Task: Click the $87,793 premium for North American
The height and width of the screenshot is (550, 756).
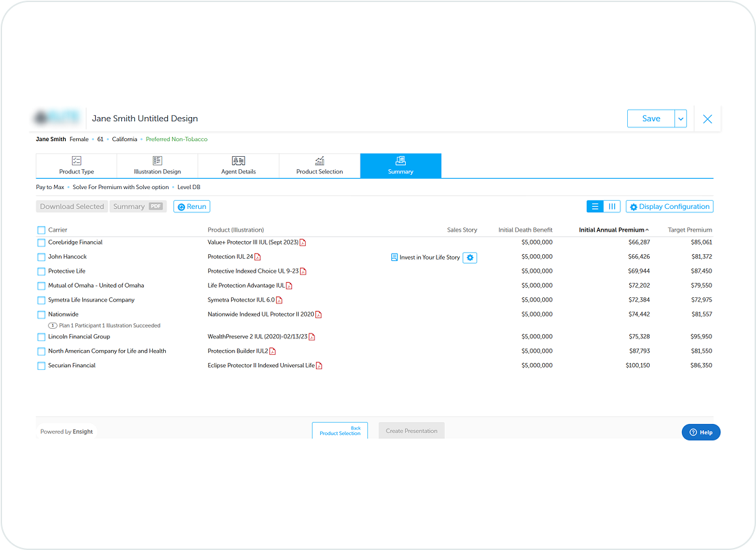Action: click(639, 351)
